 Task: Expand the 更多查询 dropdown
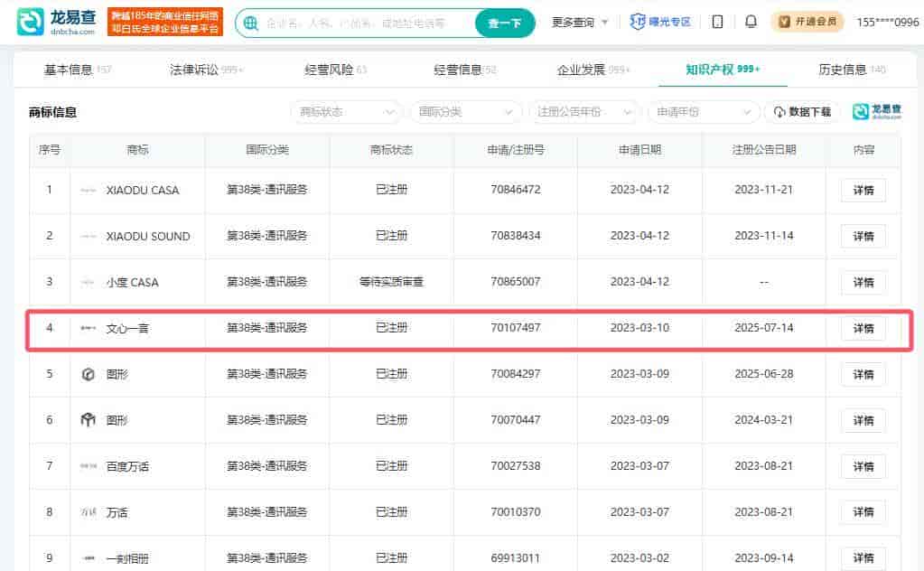[579, 23]
